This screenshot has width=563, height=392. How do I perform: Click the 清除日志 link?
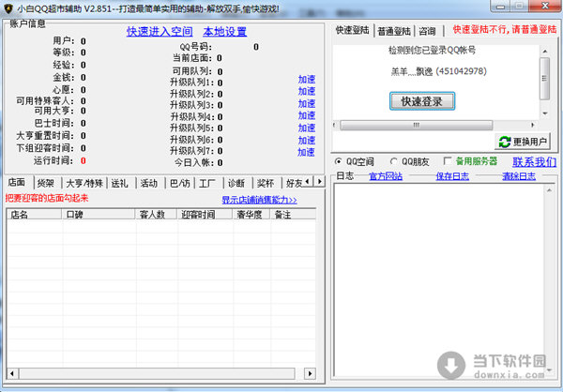(x=519, y=176)
